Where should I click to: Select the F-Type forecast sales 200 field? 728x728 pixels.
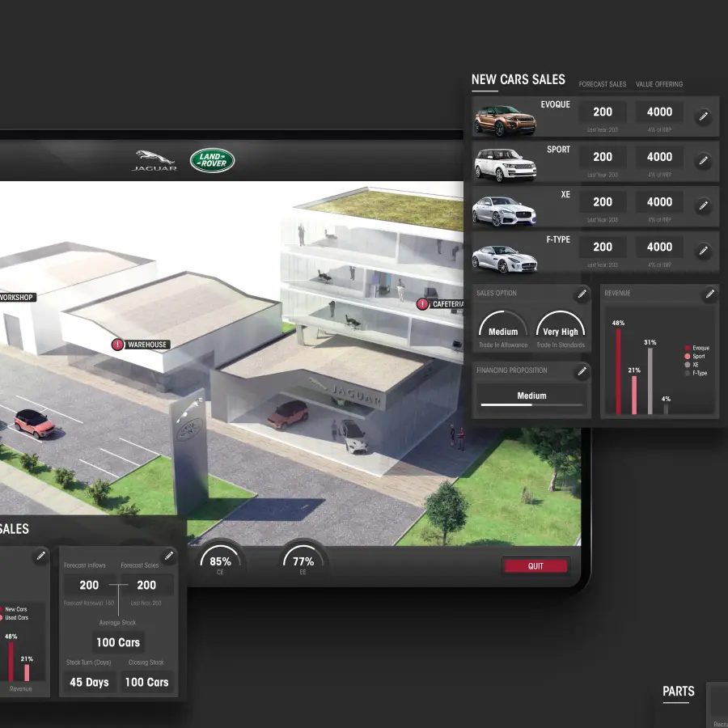point(602,247)
